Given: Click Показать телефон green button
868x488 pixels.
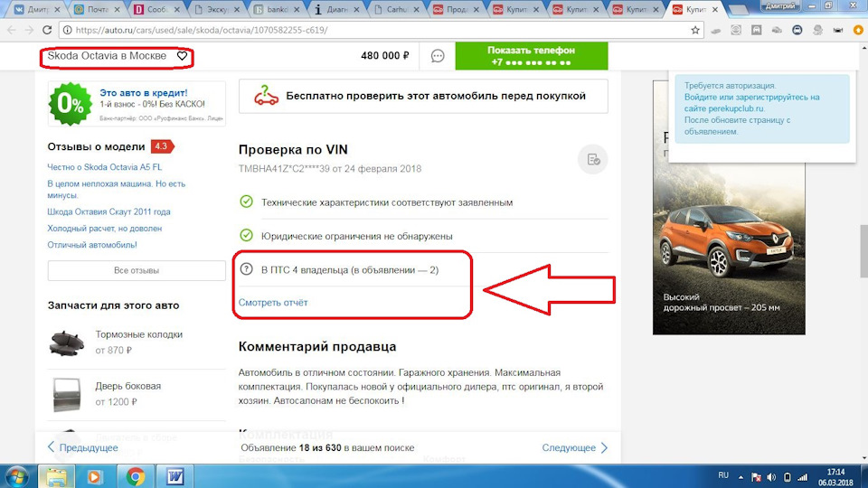Looking at the screenshot, I should pyautogui.click(x=532, y=56).
